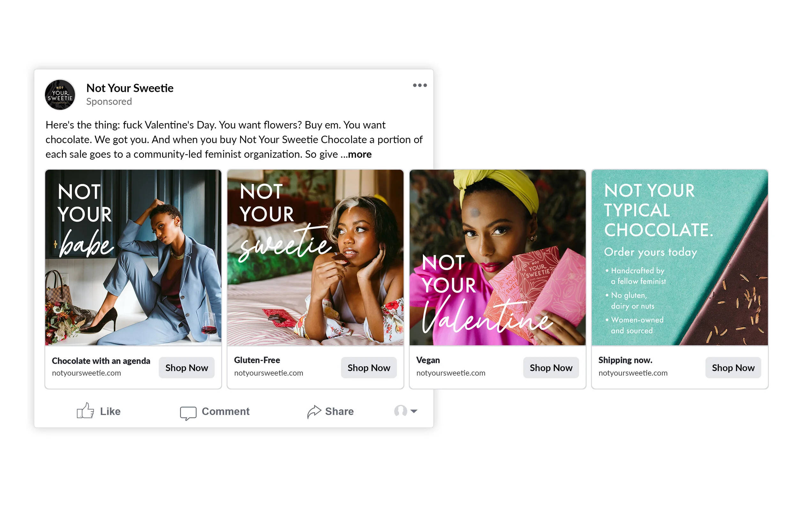Click the Sponsored label under page name
Viewport: 798px width, 532px height.
[x=109, y=102]
